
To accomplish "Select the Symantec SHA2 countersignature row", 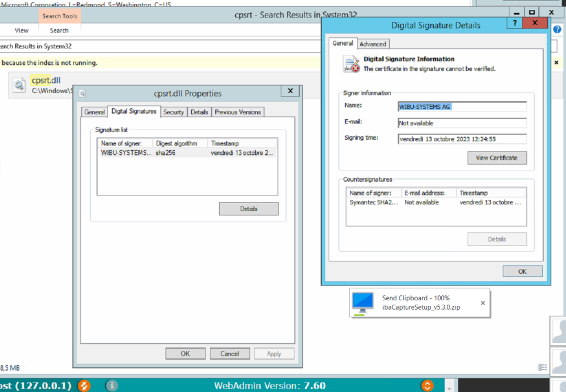I will click(436, 202).
